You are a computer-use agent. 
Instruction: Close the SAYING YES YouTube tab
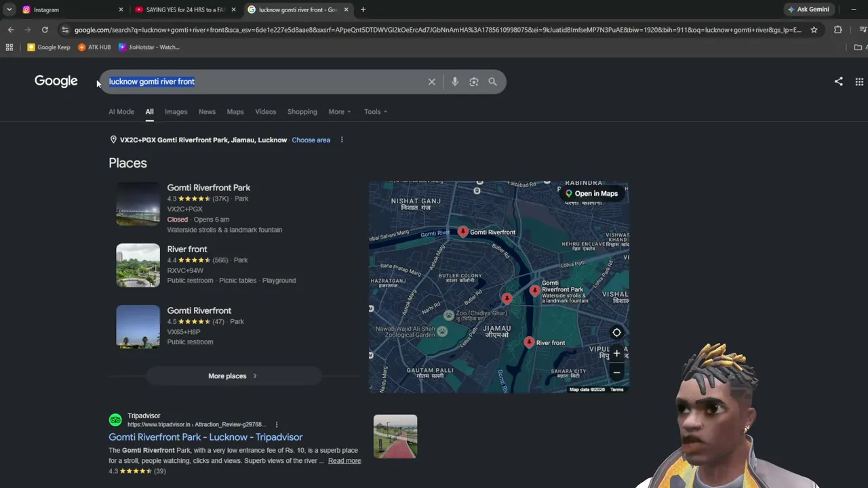233,9
